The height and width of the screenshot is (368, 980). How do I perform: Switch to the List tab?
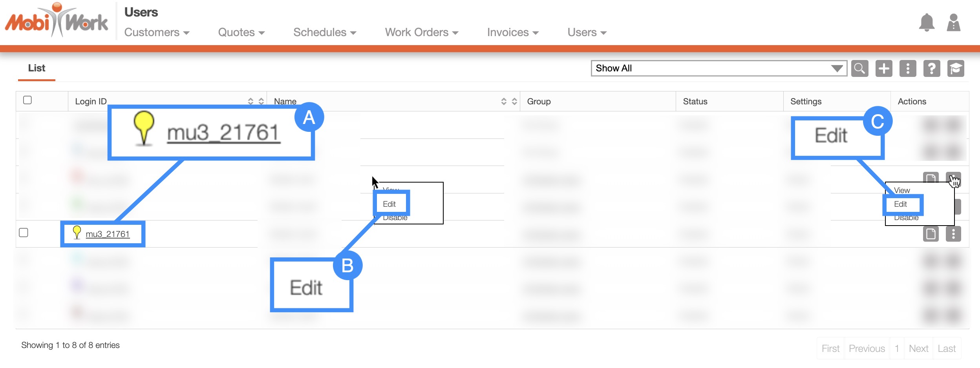(x=37, y=68)
